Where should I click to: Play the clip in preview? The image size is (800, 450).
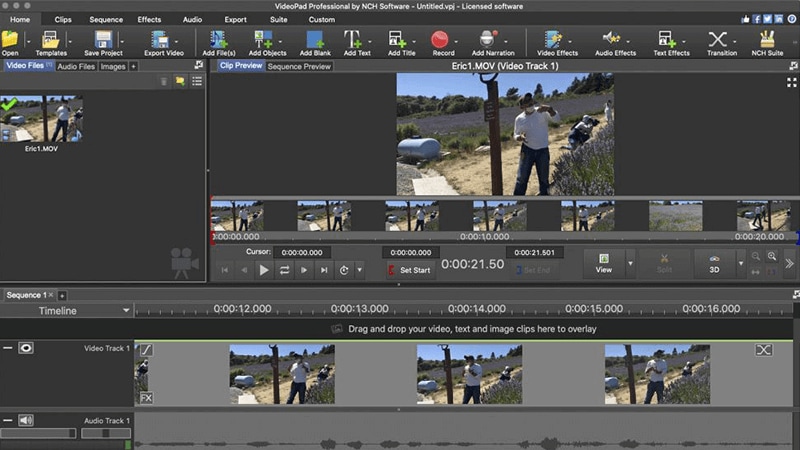tap(264, 270)
